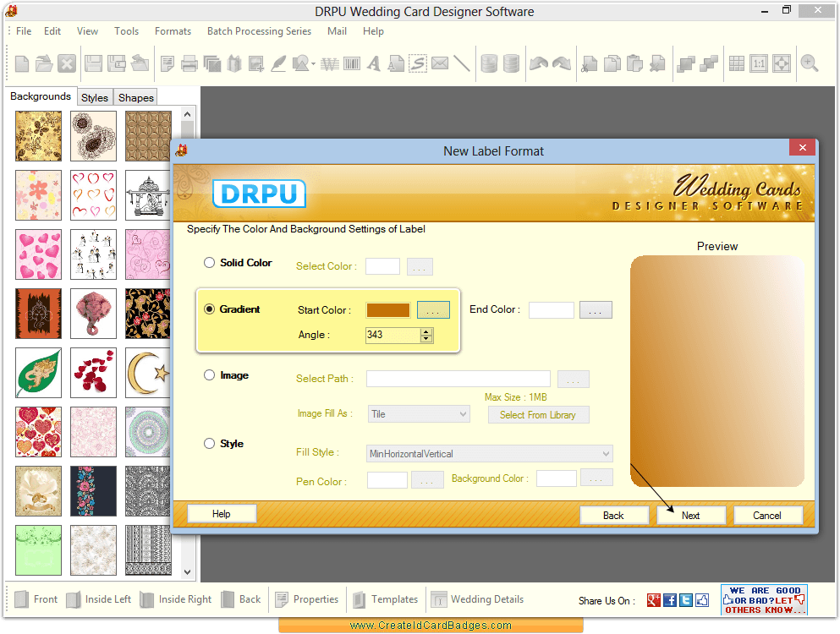Switch to the Styles tab
Image resolution: width=840 pixels, height=634 pixels.
95,97
